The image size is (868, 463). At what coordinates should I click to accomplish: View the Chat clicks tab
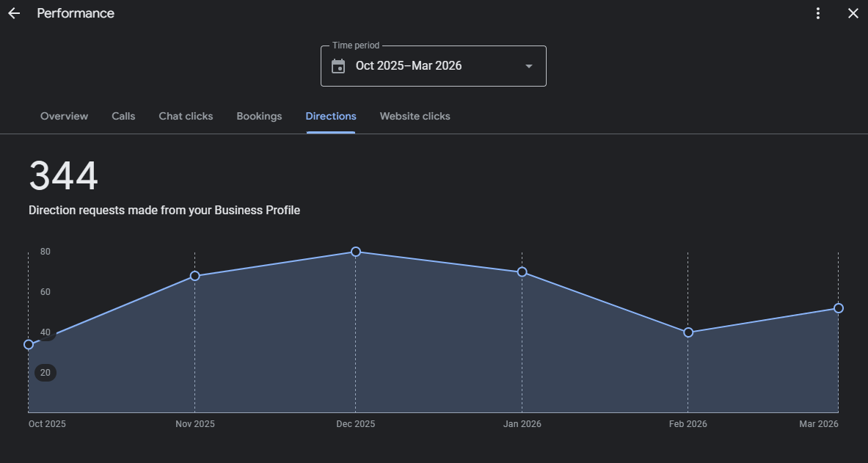tap(186, 116)
